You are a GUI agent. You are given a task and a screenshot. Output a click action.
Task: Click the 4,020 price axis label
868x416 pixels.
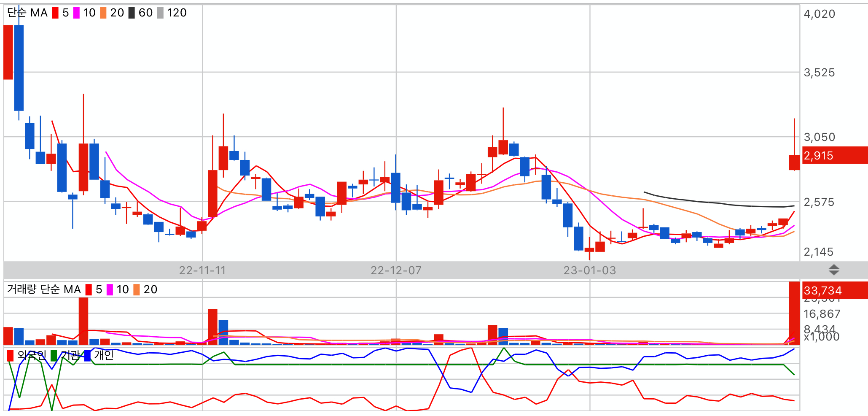pos(819,14)
